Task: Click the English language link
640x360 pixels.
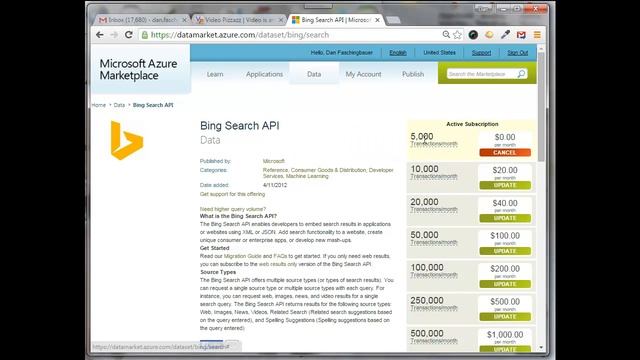Action: coord(398,53)
